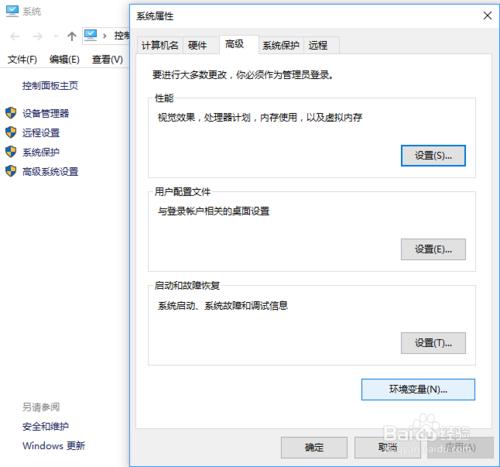Click the System window title icon
This screenshot has height=467, width=500.
[12, 11]
